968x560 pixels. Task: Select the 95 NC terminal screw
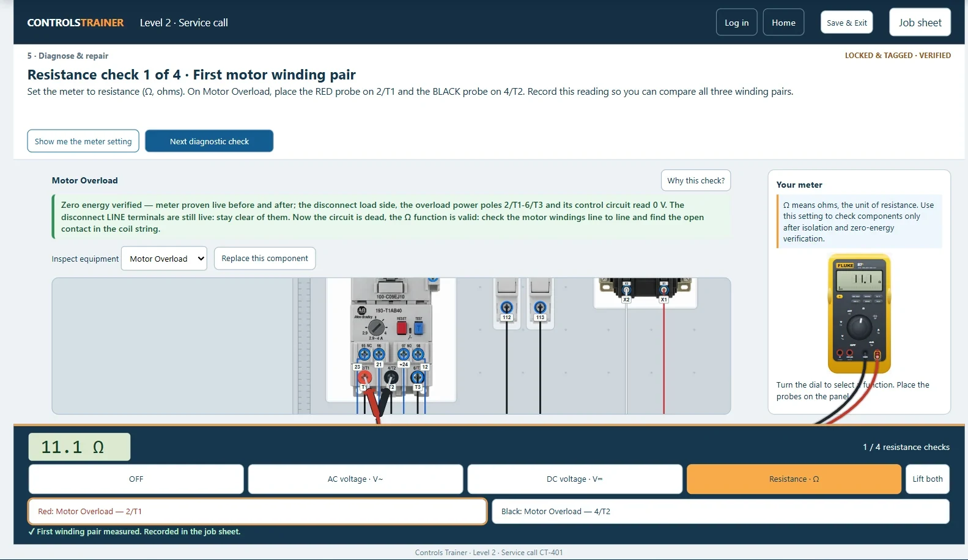tap(364, 354)
